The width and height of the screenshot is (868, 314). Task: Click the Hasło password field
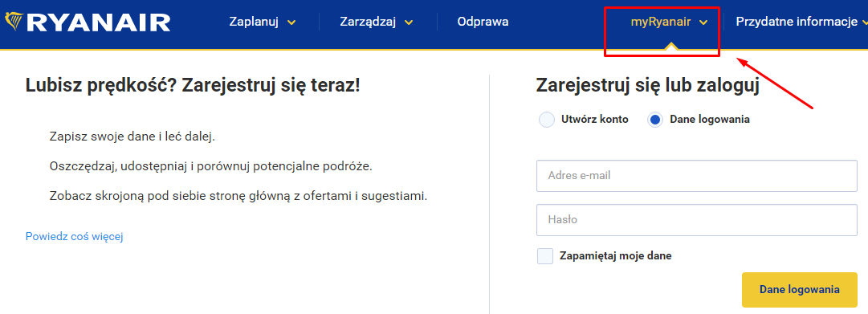[x=696, y=220]
